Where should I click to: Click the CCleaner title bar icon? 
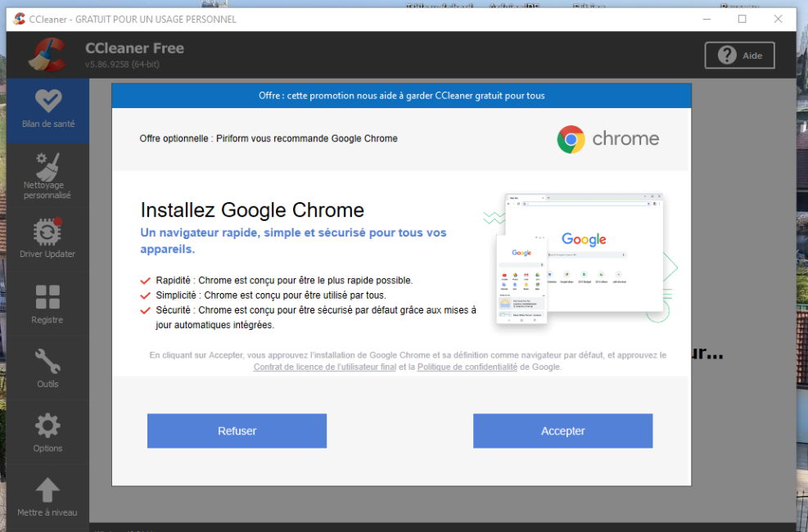pos(19,19)
